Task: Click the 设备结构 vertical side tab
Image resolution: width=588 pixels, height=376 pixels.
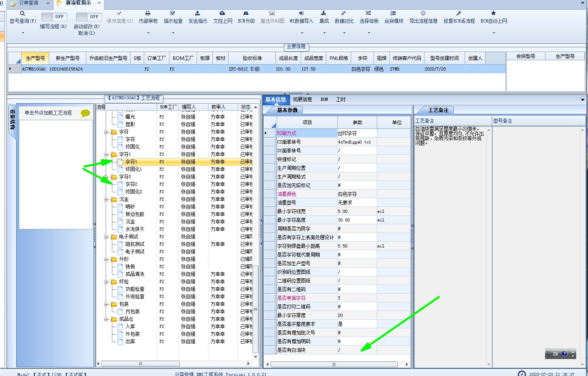Action: pyautogui.click(x=13, y=120)
